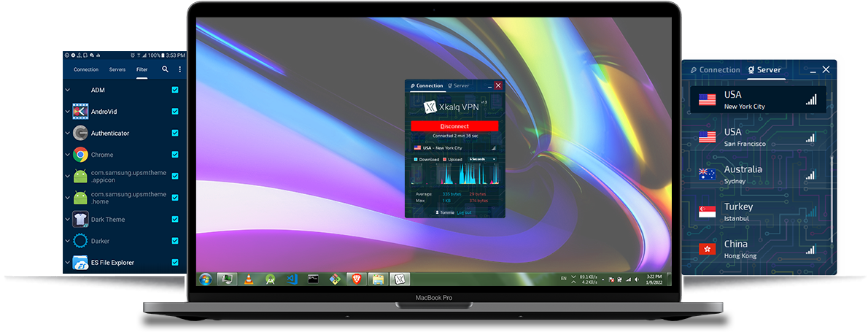Switch to Connection tab in mobile app

[86, 70]
